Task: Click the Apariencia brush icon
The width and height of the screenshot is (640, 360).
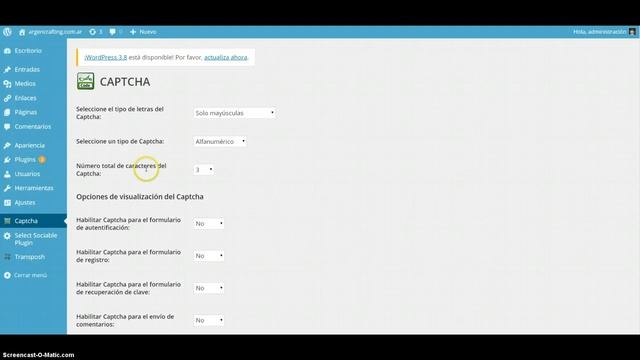Action: [7, 146]
